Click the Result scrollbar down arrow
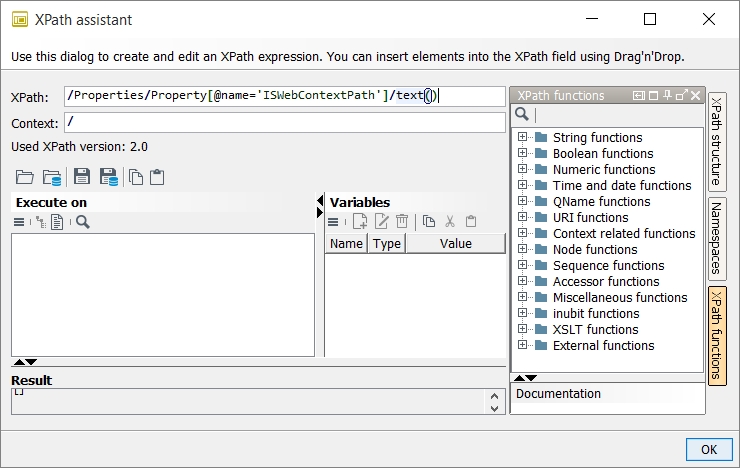 [x=494, y=408]
